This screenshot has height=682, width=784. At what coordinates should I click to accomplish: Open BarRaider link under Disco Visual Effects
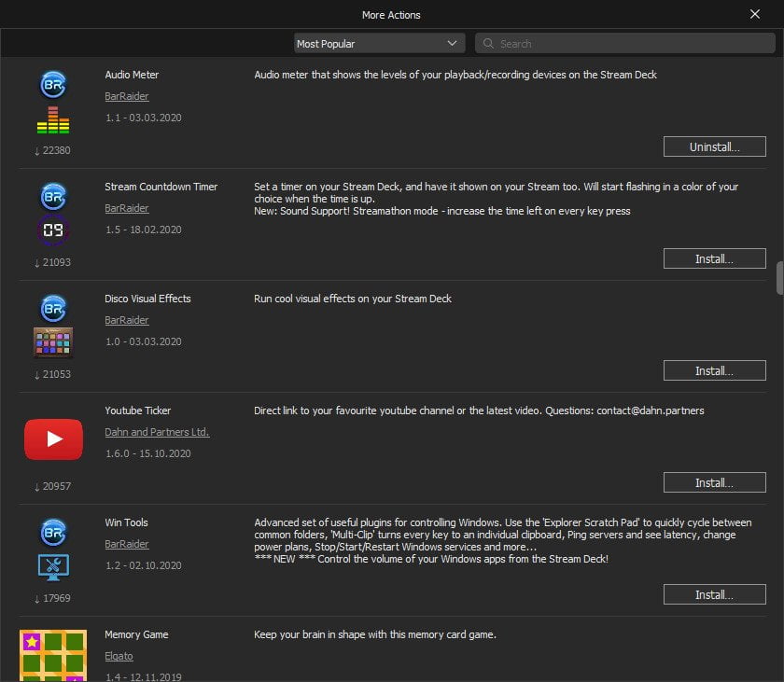[x=127, y=320]
